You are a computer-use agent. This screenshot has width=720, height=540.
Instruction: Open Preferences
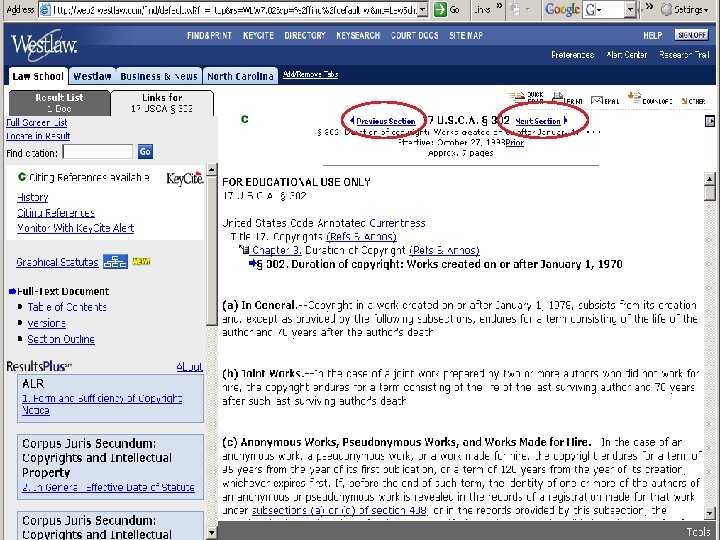[x=573, y=55]
